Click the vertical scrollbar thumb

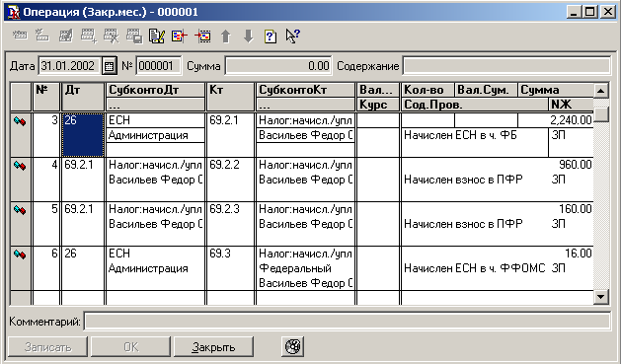[x=601, y=114]
